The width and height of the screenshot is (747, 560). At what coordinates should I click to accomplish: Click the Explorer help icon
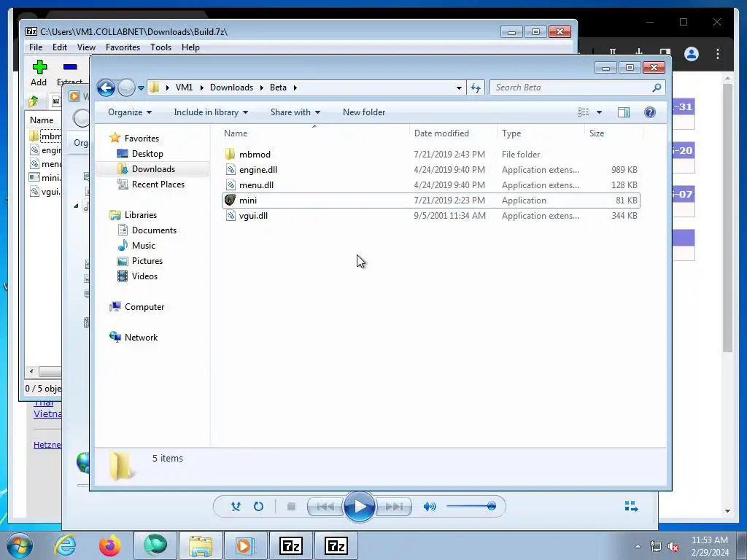tap(650, 112)
